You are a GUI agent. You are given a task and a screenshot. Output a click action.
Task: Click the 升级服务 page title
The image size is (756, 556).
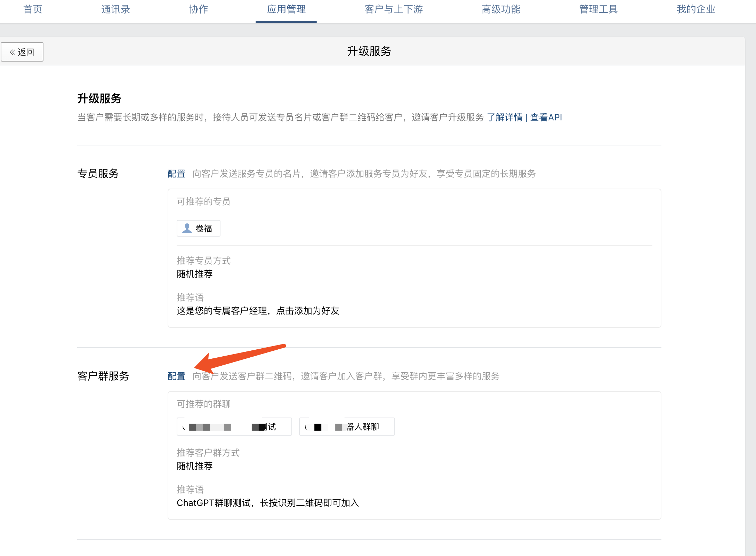click(x=369, y=51)
